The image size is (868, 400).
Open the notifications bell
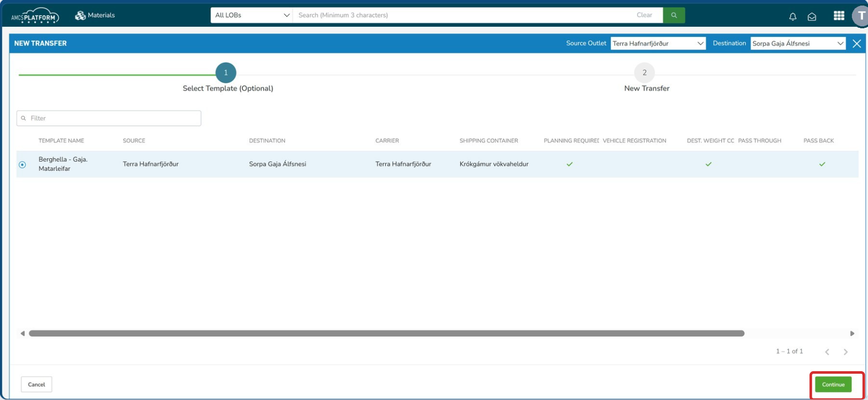pyautogui.click(x=793, y=17)
